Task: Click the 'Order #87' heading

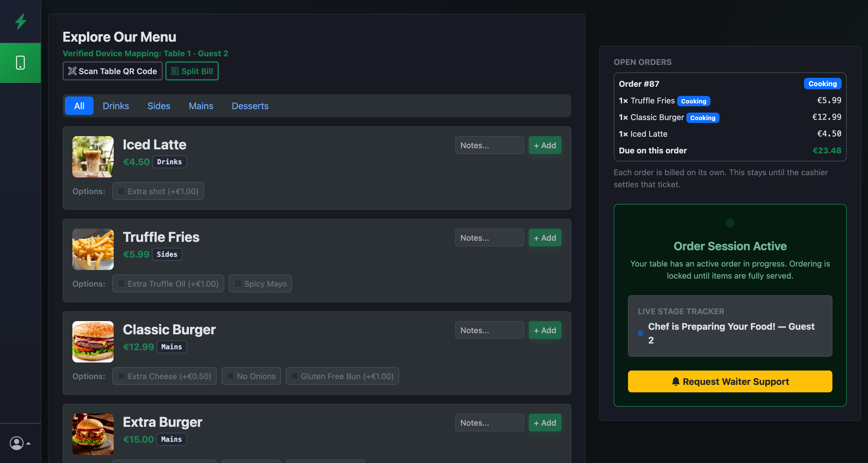Action: [x=639, y=84]
